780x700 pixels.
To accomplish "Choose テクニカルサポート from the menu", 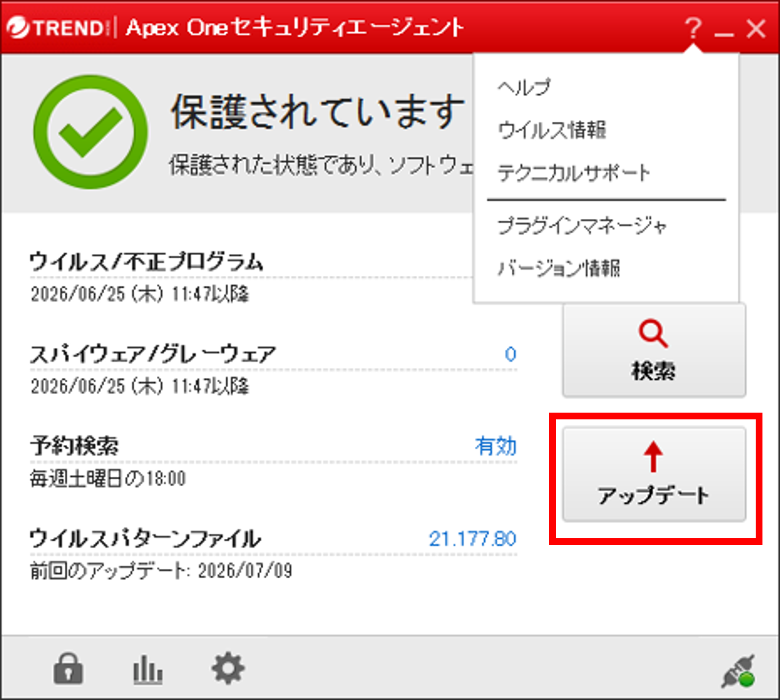I will [574, 173].
